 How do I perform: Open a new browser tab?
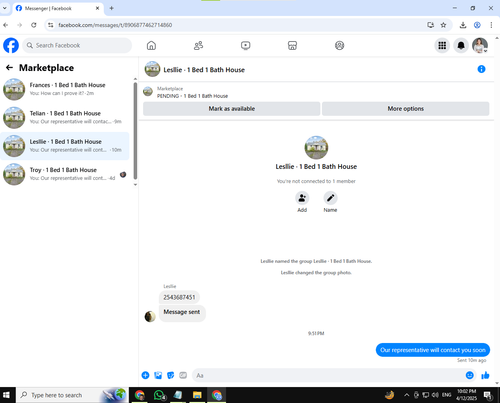pos(112,8)
